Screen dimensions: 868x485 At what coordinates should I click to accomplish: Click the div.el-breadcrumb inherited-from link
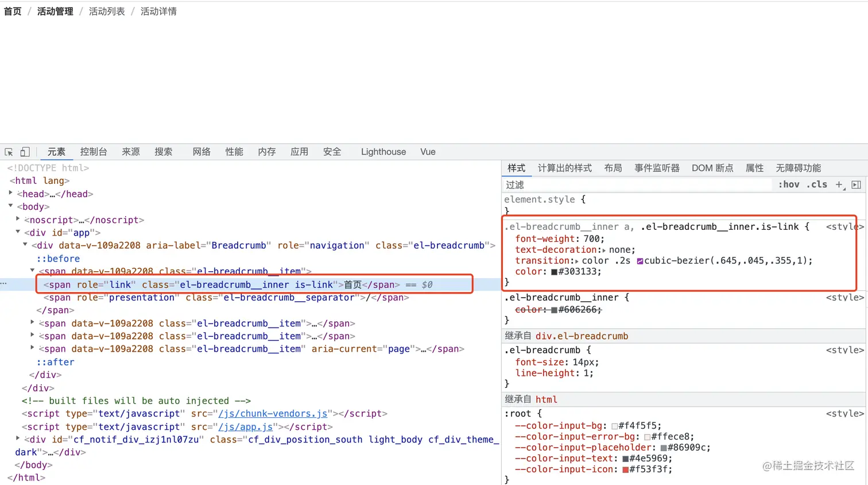pyautogui.click(x=582, y=336)
